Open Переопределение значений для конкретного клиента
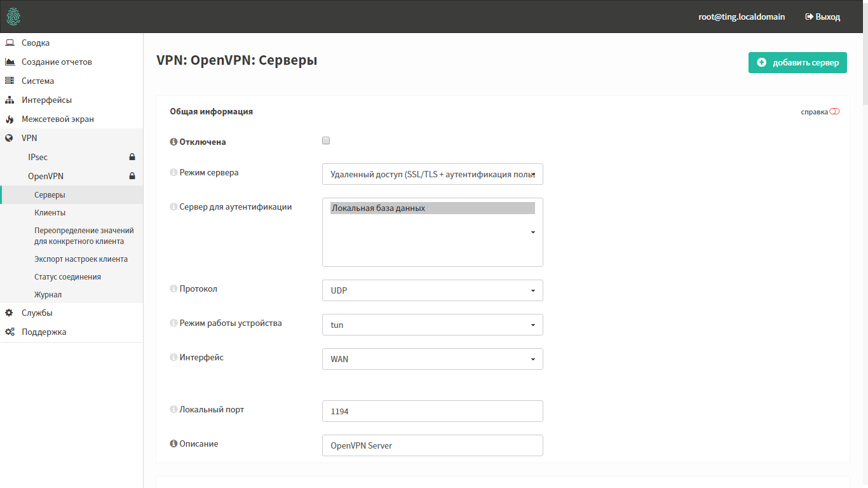868x488 pixels. pos(71,236)
